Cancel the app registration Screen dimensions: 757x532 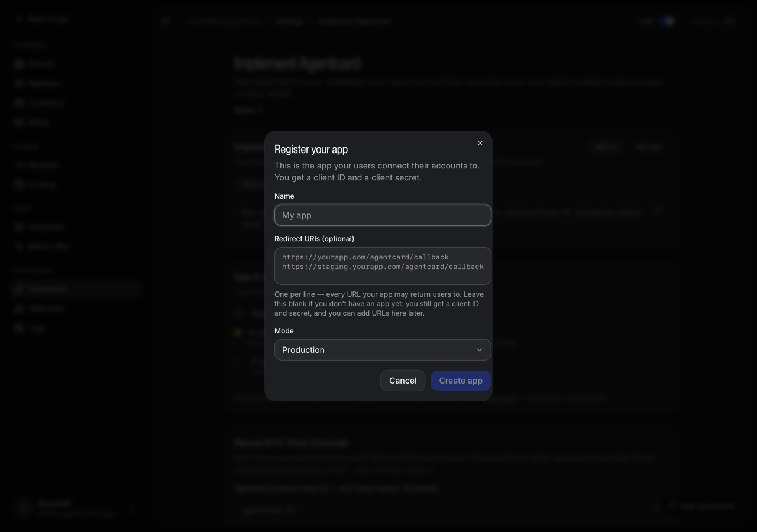click(403, 381)
